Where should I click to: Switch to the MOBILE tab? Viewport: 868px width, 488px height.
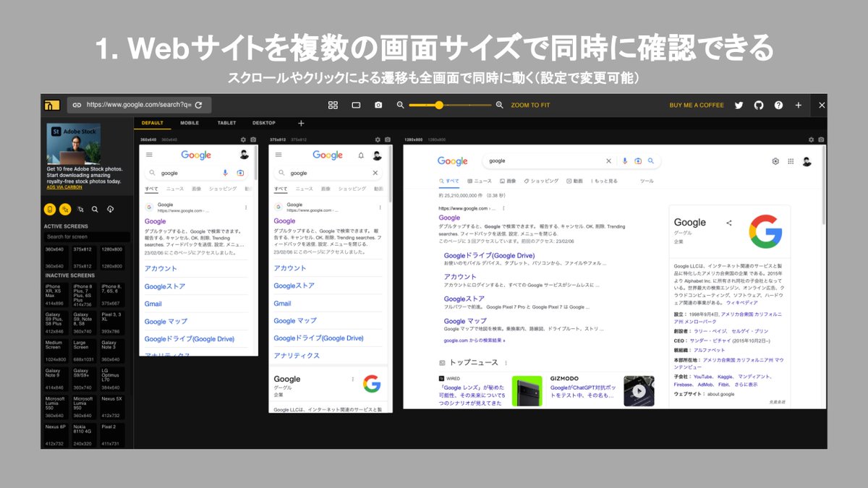[x=190, y=123]
